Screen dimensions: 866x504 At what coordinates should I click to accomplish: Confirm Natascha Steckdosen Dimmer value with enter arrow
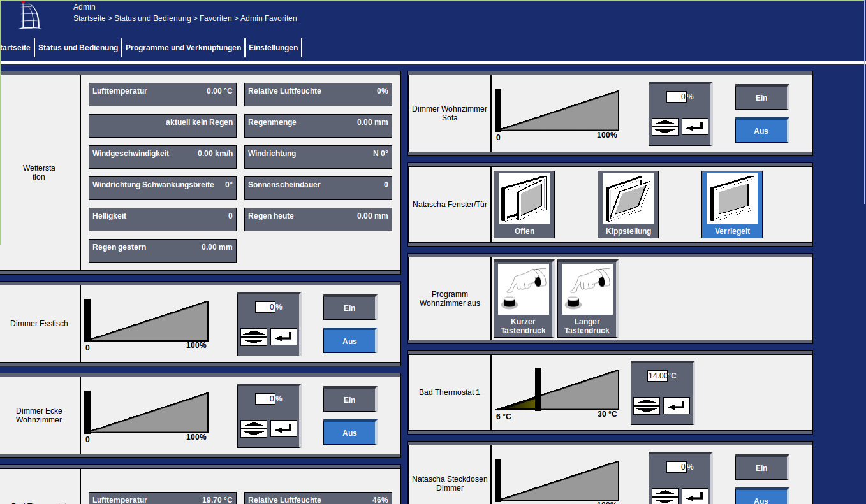[695, 496]
